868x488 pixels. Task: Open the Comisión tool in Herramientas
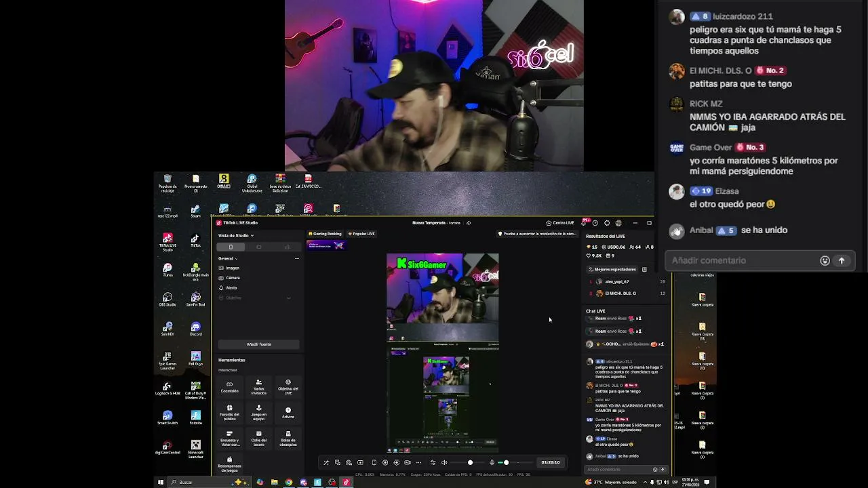click(x=229, y=386)
